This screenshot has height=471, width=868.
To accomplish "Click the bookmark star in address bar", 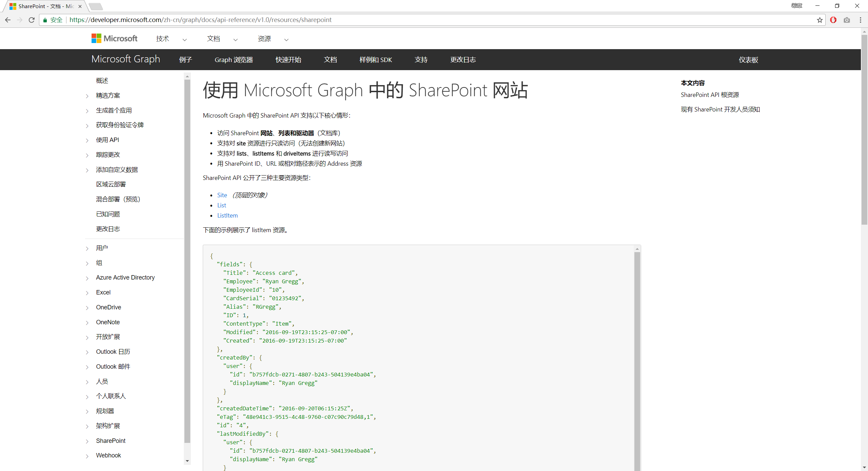I will pyautogui.click(x=820, y=20).
